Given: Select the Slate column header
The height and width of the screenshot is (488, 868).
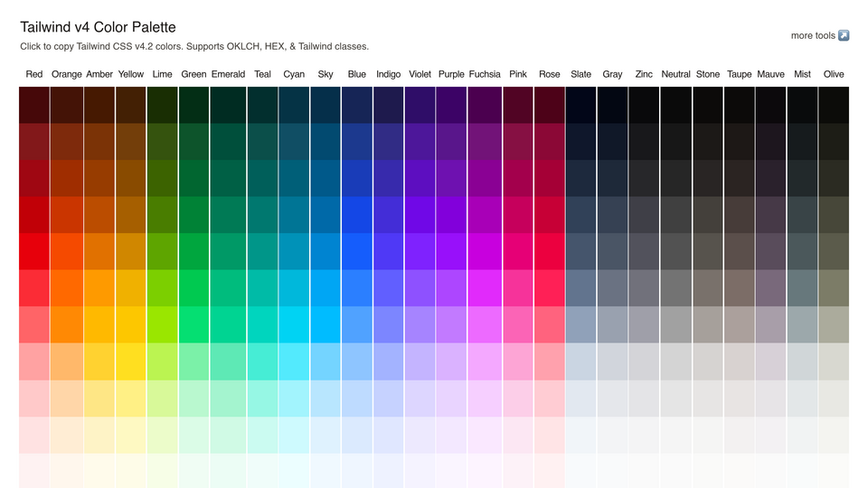Looking at the screenshot, I should click(x=581, y=74).
